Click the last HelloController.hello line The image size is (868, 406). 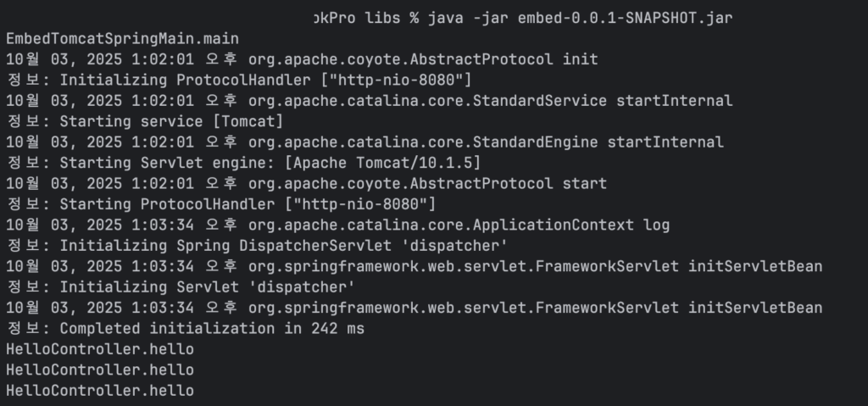[100, 391]
